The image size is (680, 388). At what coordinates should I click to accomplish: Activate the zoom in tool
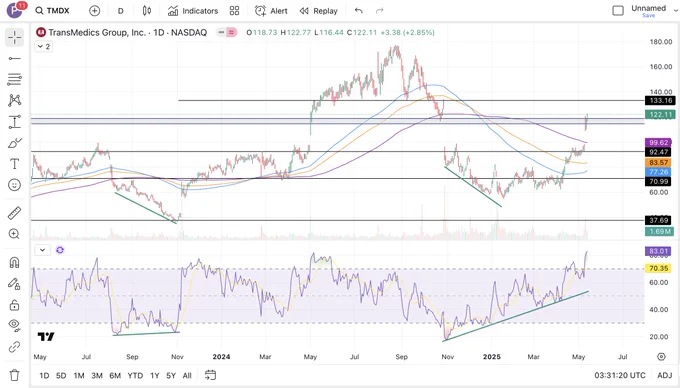click(14, 234)
